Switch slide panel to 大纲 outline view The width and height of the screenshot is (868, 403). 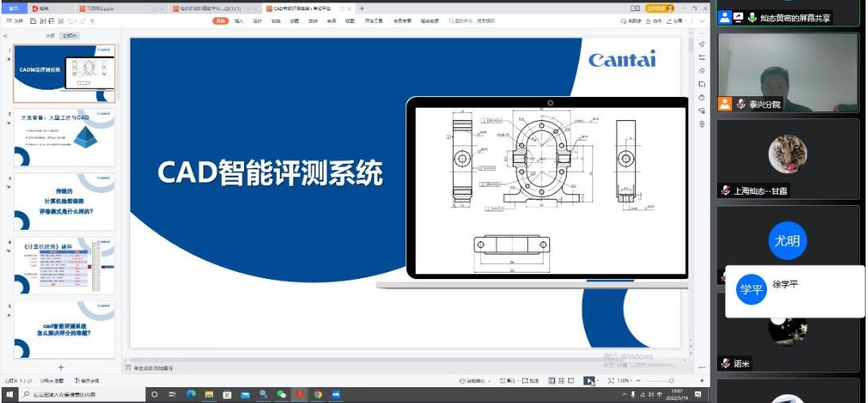[49, 36]
